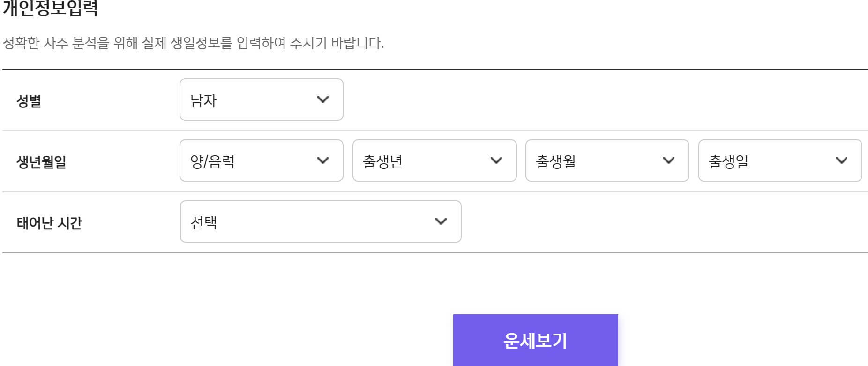This screenshot has width=868, height=366.
Task: Click the 남자 value in the gender field
Action: (x=202, y=99)
